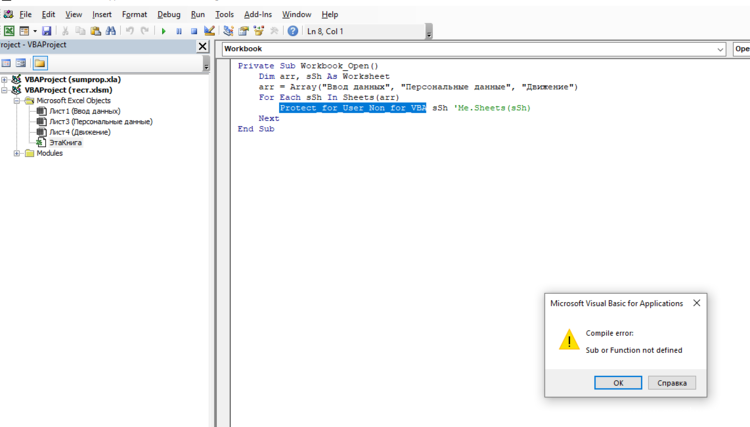The height and width of the screenshot is (427, 750).
Task: Open the Object Browser toolbar icon
Action: pos(259,31)
